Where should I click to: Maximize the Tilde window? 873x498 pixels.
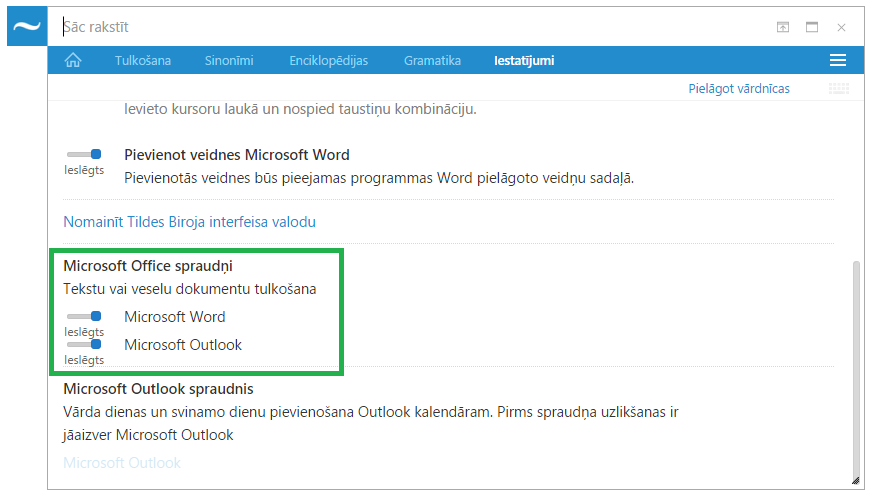812,27
